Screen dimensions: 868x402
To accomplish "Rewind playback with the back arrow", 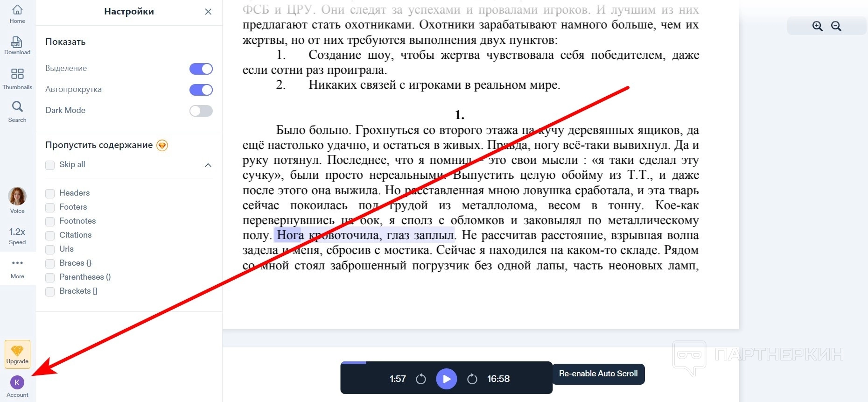I will pyautogui.click(x=421, y=379).
